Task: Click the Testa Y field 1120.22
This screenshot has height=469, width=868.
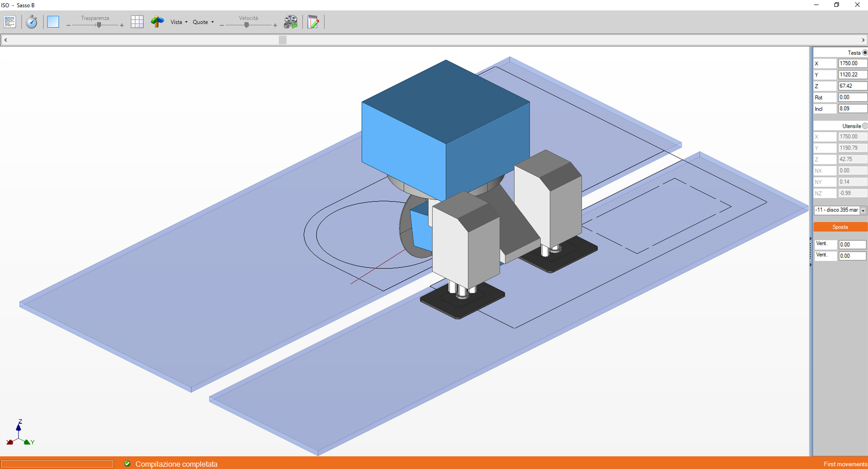Action: point(853,75)
